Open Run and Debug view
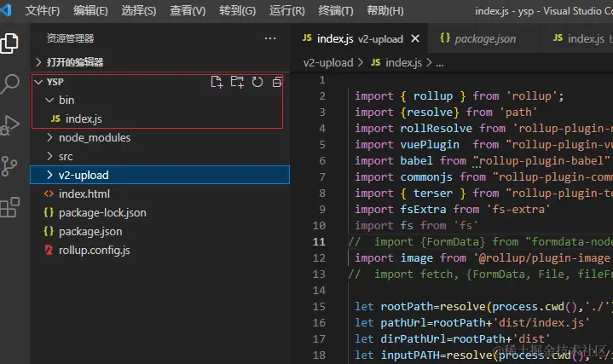This screenshot has height=364, width=613. (10, 124)
